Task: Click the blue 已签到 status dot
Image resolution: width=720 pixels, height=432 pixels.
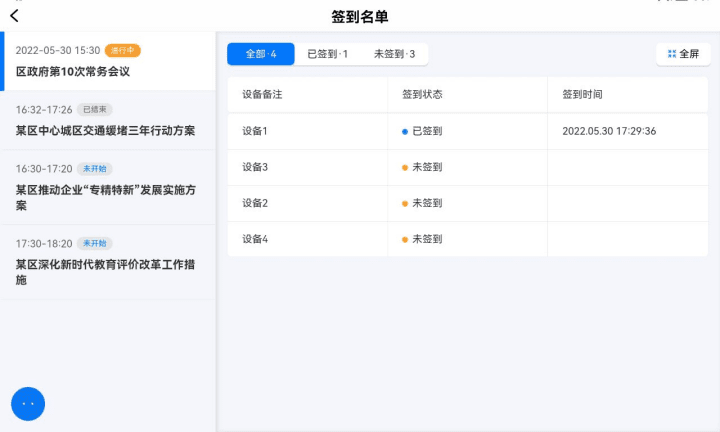Action: pyautogui.click(x=405, y=132)
